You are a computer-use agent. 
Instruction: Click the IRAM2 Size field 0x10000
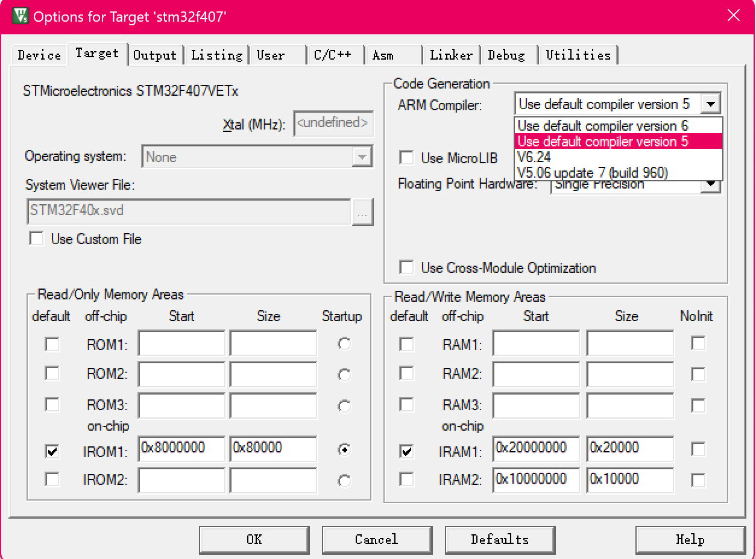point(630,481)
